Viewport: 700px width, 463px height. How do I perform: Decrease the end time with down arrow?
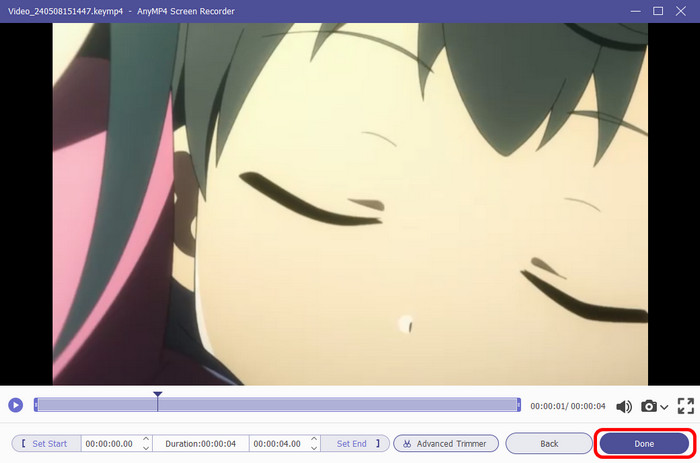(x=314, y=448)
